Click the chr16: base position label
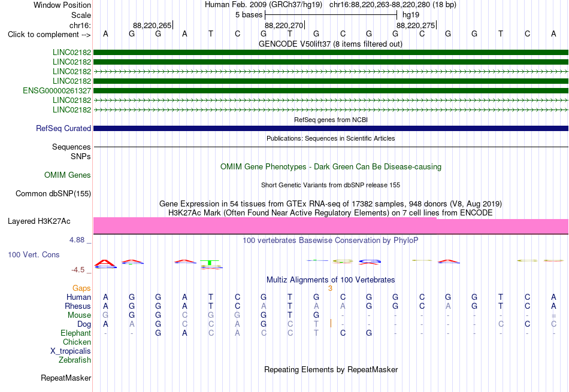 tap(80, 25)
